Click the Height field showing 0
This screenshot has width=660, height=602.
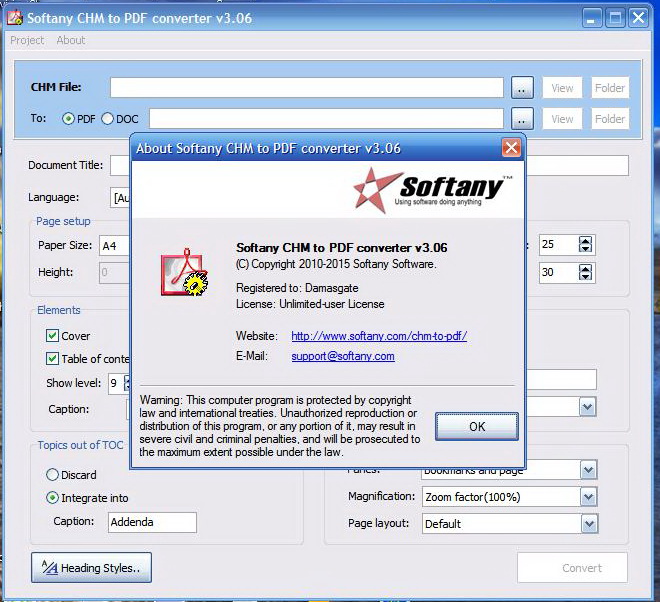114,272
